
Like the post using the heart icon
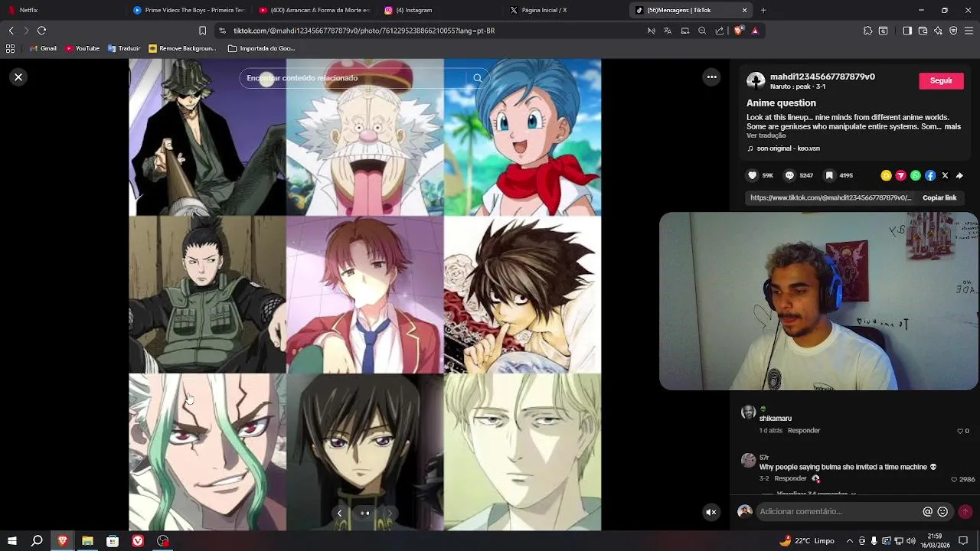(752, 175)
